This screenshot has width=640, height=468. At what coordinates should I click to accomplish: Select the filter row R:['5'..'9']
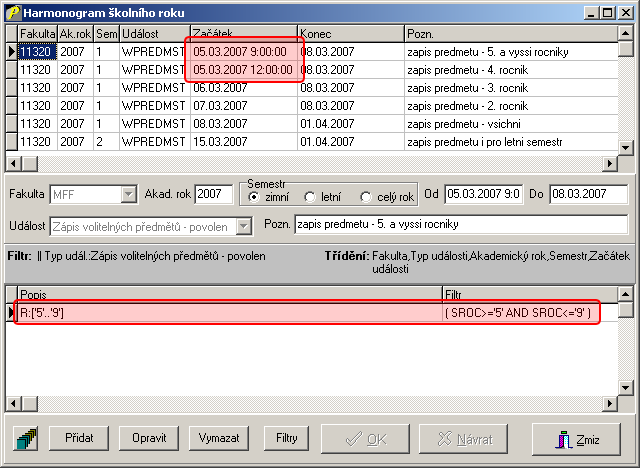click(x=228, y=313)
